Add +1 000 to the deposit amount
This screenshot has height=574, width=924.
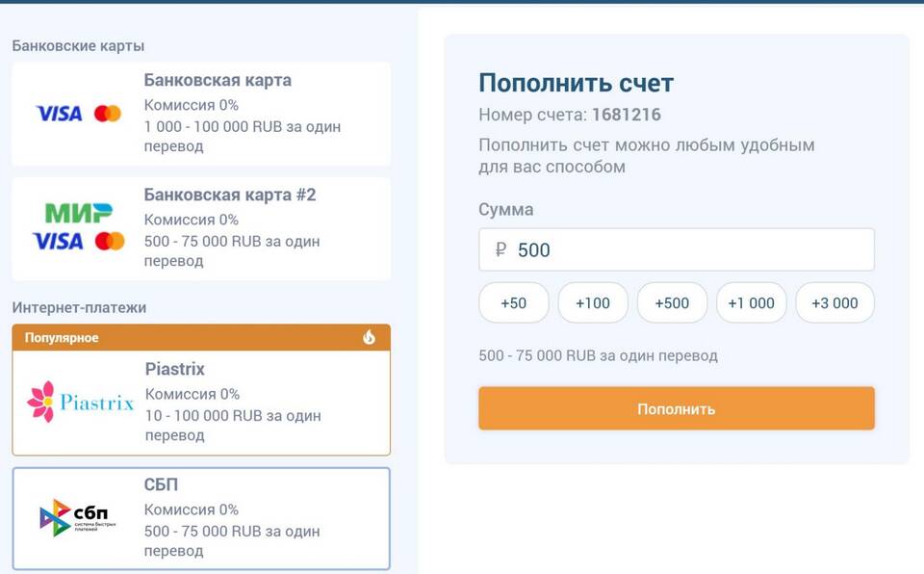coord(752,302)
